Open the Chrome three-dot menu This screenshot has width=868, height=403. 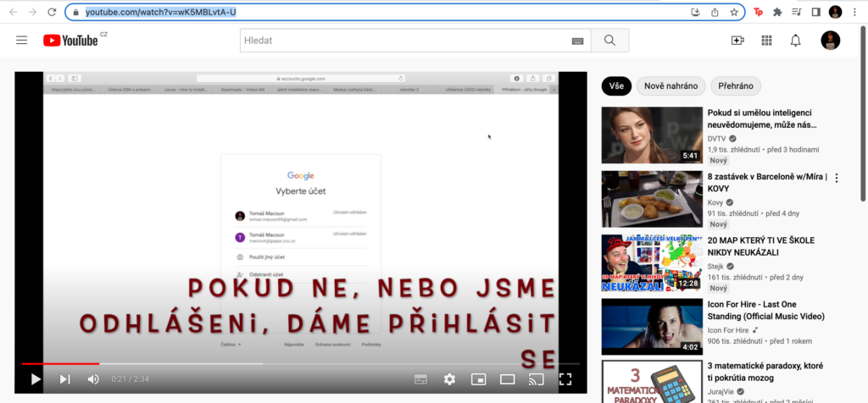(856, 12)
